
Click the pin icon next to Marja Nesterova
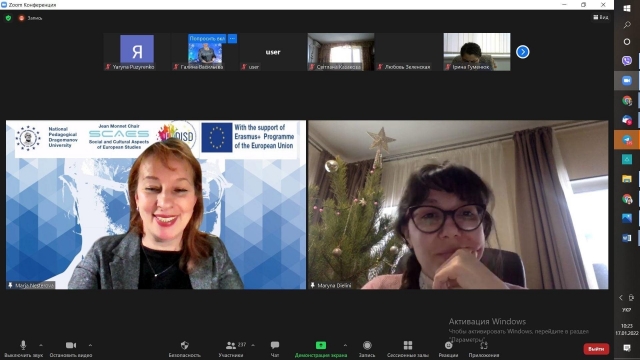point(10,285)
